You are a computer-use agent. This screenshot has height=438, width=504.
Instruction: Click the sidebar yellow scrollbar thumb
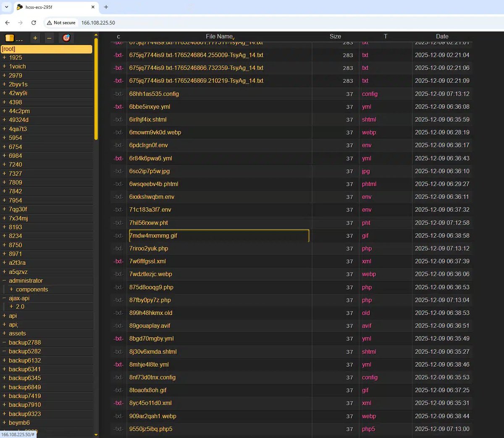96,89
